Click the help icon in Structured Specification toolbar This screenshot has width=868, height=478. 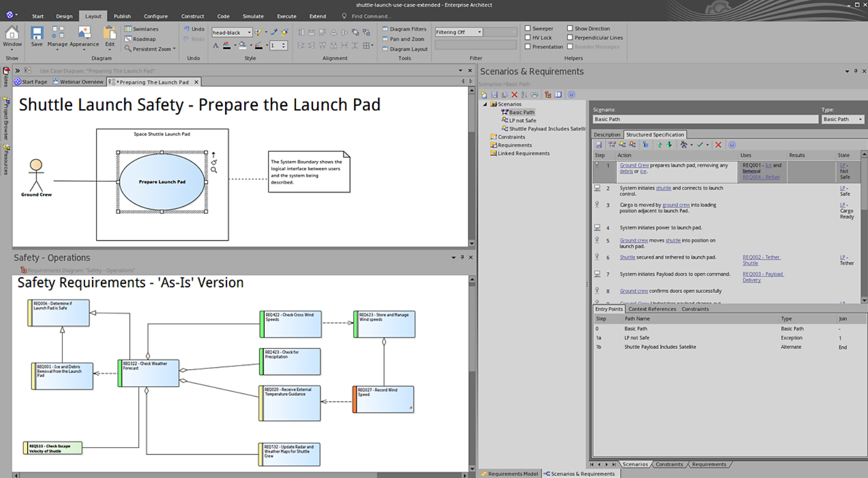coord(732,145)
